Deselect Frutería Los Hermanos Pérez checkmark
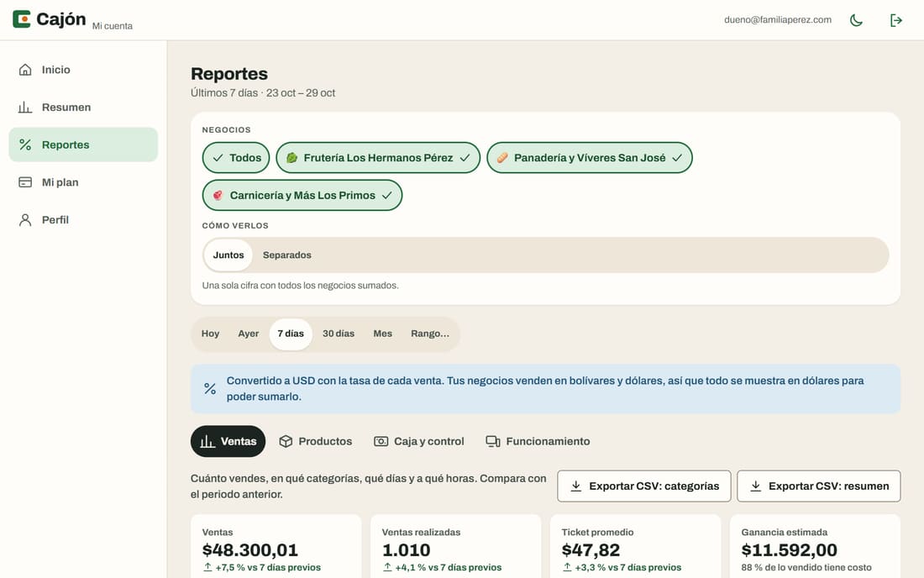Viewport: 924px width, 578px height. (x=465, y=157)
